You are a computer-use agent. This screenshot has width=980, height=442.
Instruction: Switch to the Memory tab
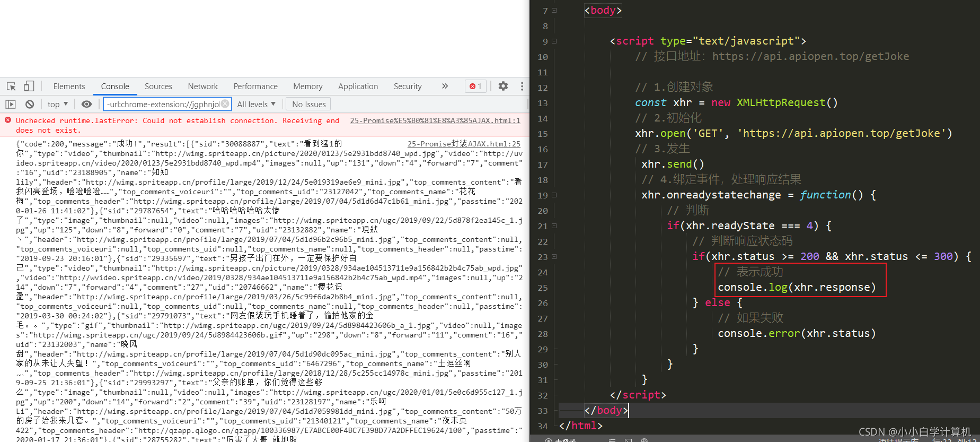[308, 86]
